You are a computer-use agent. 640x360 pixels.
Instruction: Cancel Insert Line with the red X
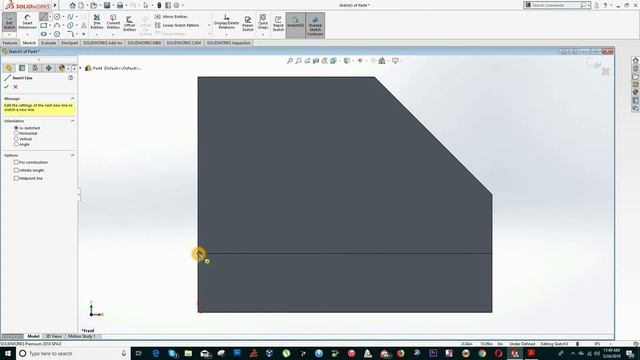[16, 87]
